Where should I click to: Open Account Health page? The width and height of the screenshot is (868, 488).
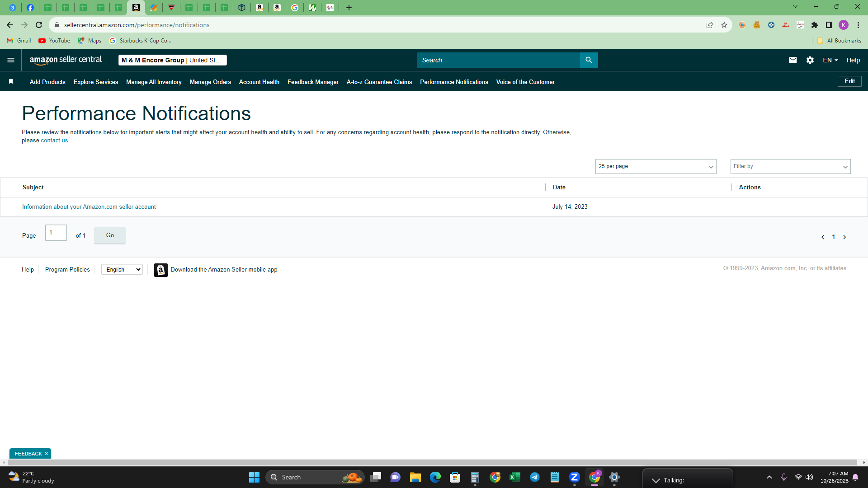click(259, 82)
